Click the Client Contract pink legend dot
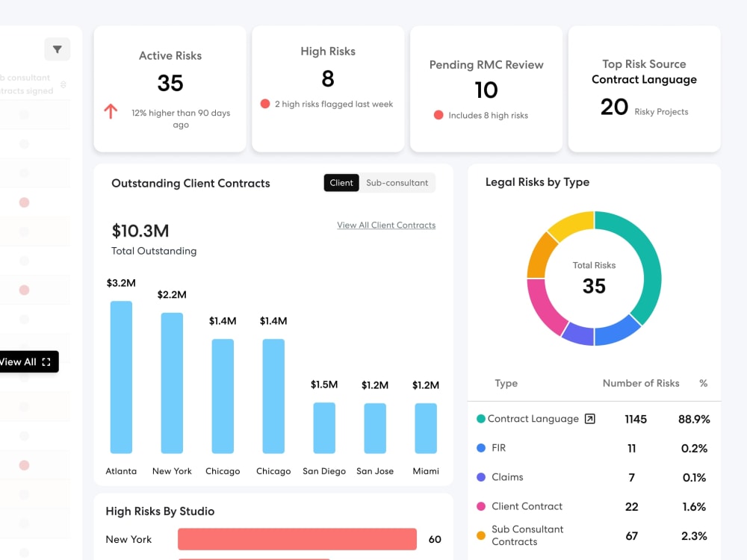The width and height of the screenshot is (747, 560). [481, 506]
